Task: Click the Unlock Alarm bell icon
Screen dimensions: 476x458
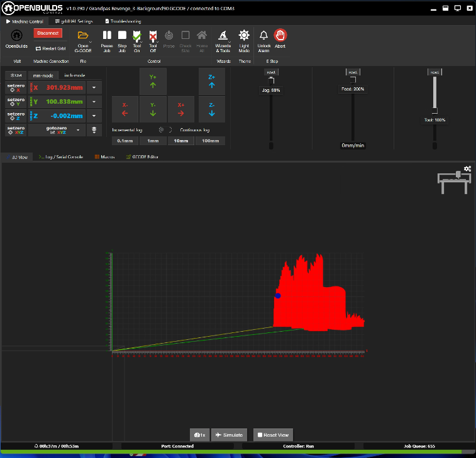Action: click(x=264, y=36)
